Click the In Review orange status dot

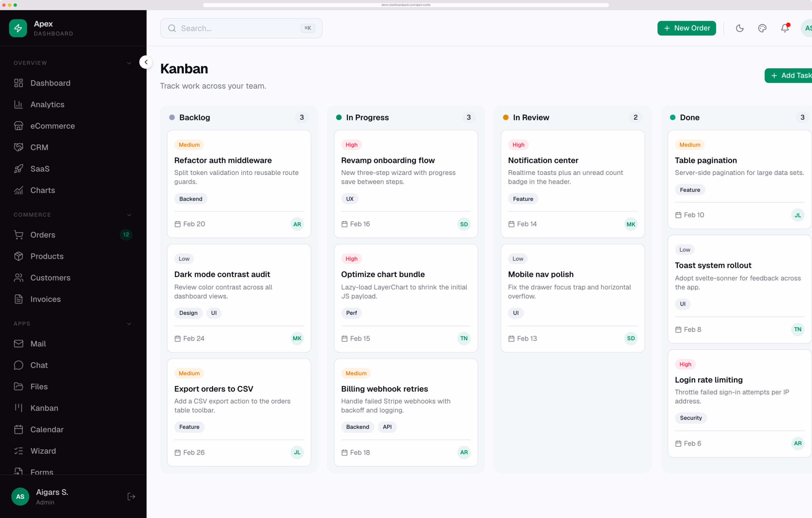[x=506, y=117]
